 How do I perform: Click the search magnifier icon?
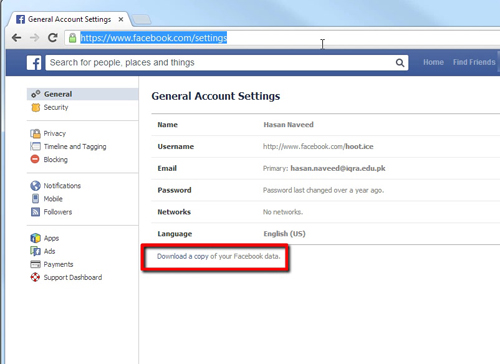coord(400,63)
